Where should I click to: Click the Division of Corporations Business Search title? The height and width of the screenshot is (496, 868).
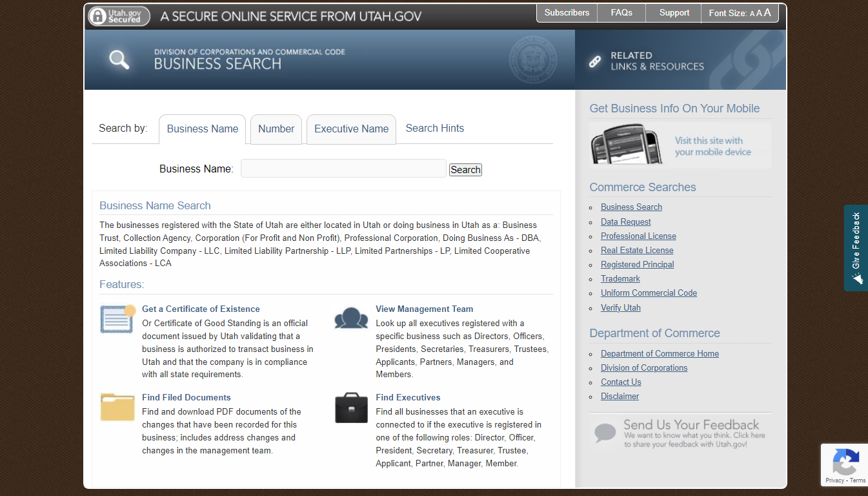249,59
